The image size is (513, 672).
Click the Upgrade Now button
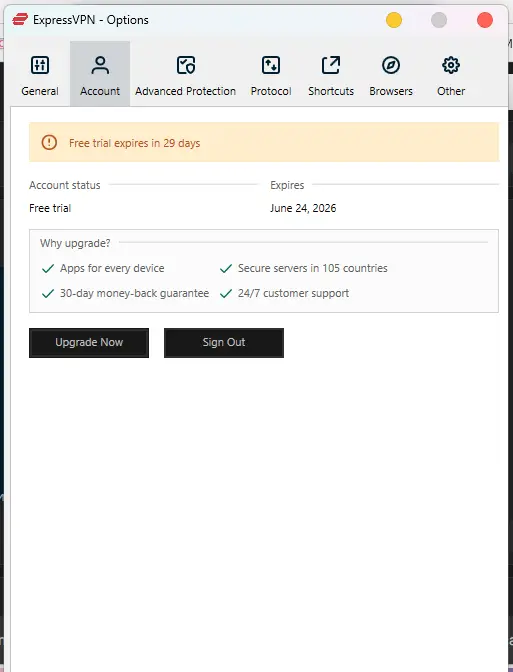click(x=89, y=343)
